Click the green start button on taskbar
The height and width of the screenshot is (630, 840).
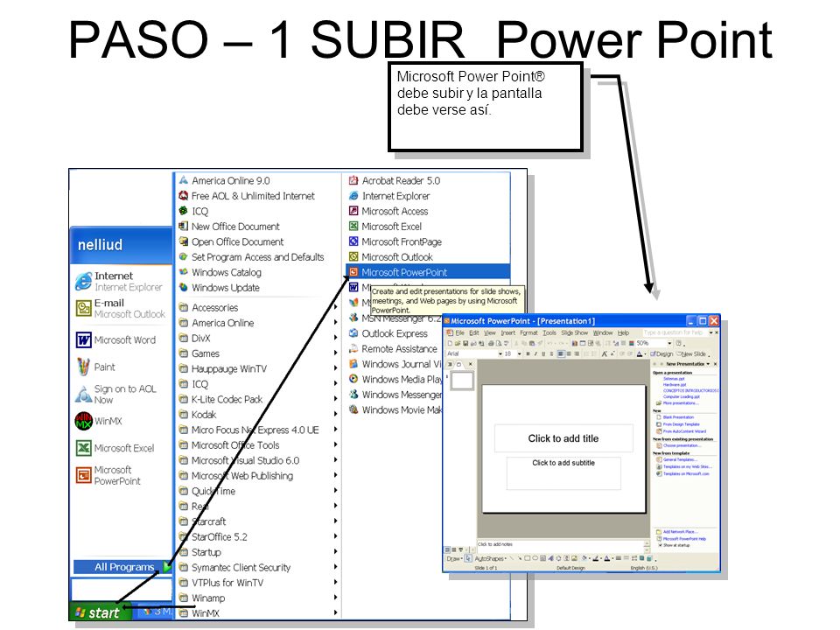pos(100,612)
